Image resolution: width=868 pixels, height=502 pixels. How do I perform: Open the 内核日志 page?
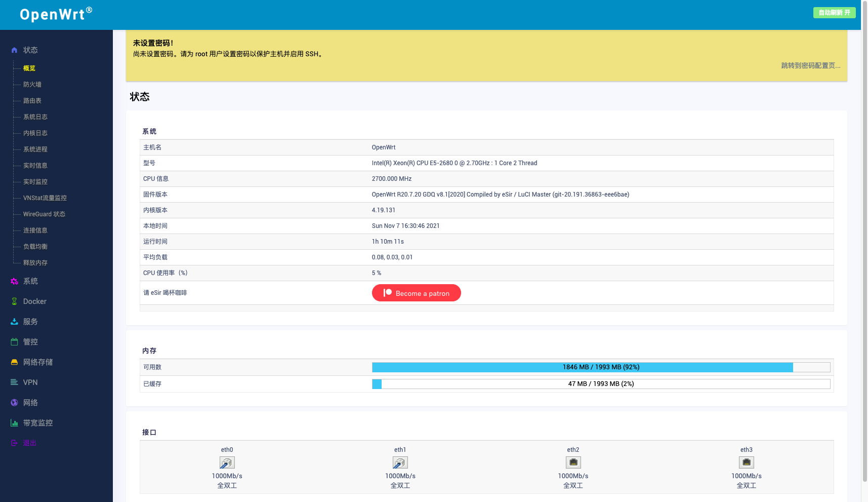pyautogui.click(x=35, y=133)
